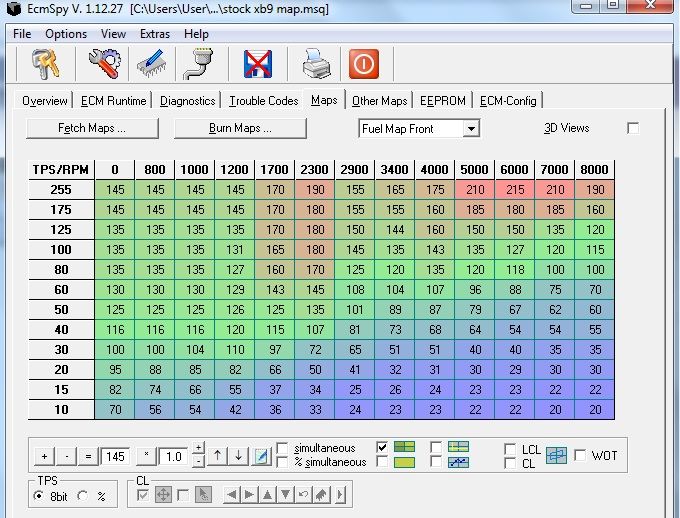Enable the CL checkbox under LCL
680x518 pixels.
[x=510, y=463]
